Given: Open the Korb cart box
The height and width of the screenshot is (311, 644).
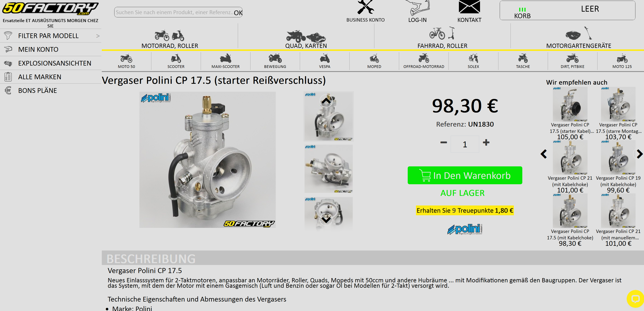Looking at the screenshot, I should (x=567, y=10).
